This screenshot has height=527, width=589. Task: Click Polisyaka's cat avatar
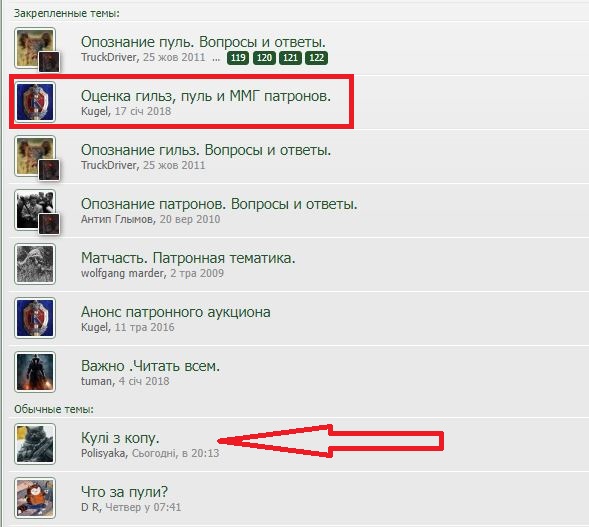click(x=35, y=444)
